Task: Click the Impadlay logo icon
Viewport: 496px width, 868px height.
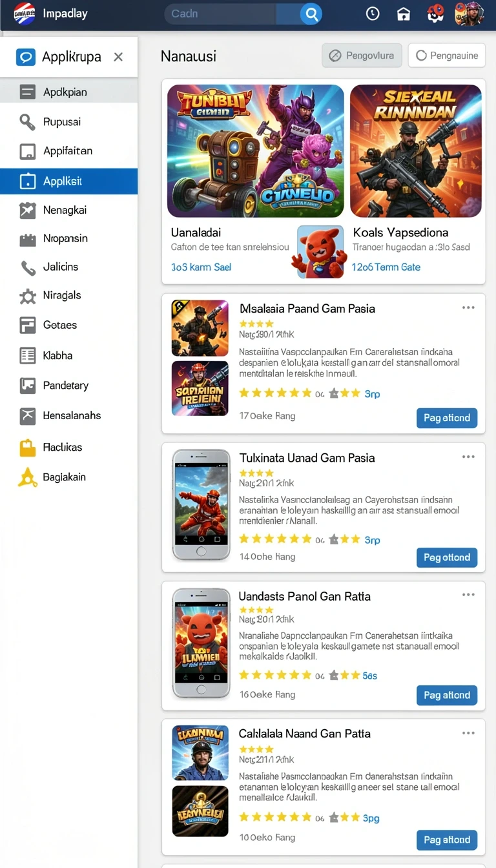Action: tap(25, 13)
